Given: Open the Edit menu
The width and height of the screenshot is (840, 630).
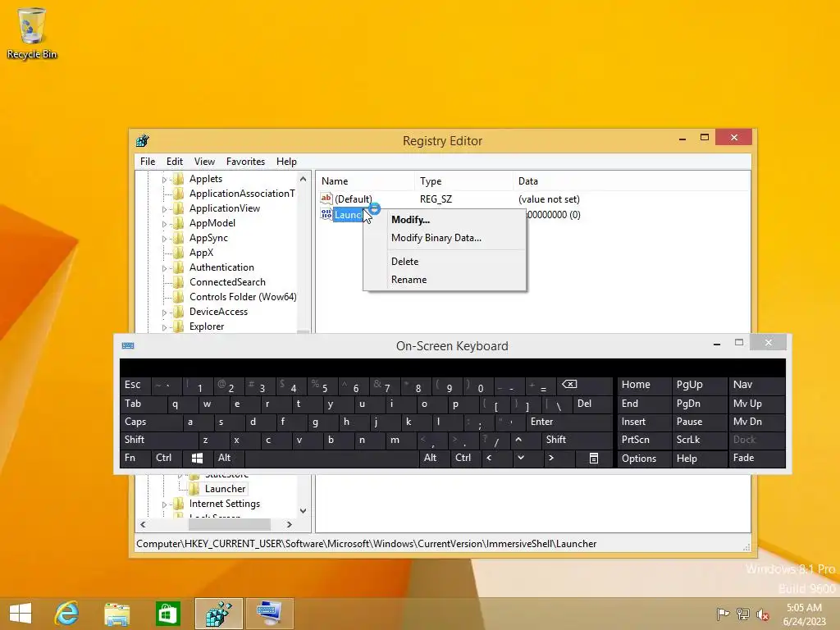Looking at the screenshot, I should pos(175,162).
